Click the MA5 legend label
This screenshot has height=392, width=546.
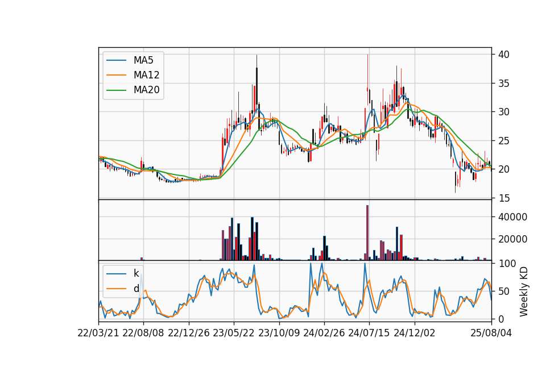tap(143, 60)
